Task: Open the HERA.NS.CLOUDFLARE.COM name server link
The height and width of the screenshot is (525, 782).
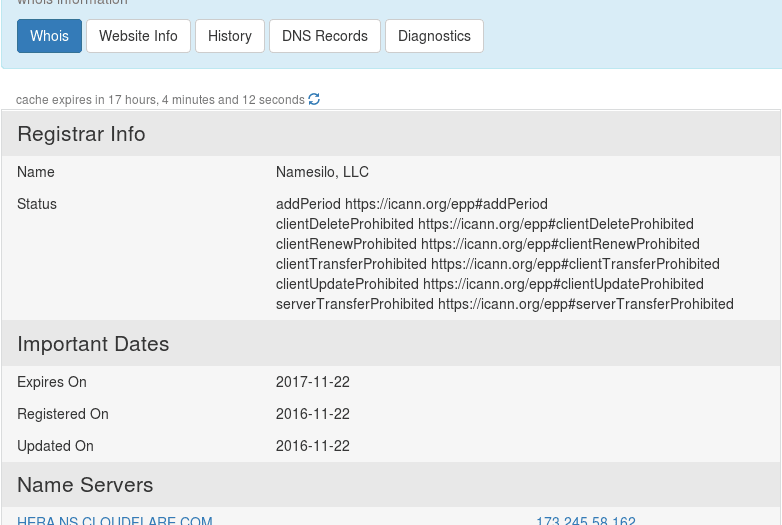Action: coord(115,521)
